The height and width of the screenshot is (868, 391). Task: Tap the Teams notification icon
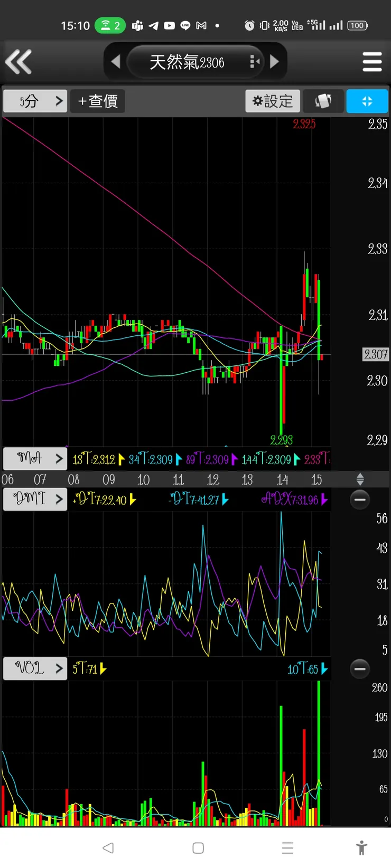(137, 25)
